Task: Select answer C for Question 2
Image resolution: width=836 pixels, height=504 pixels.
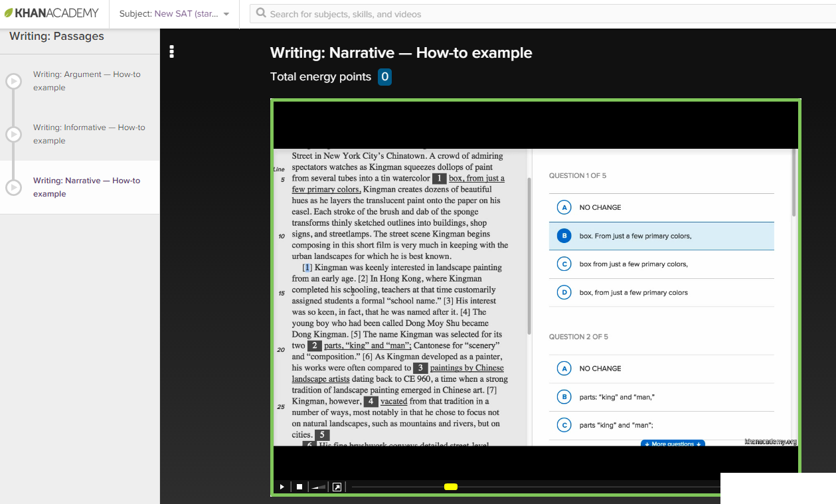Action: point(661,426)
